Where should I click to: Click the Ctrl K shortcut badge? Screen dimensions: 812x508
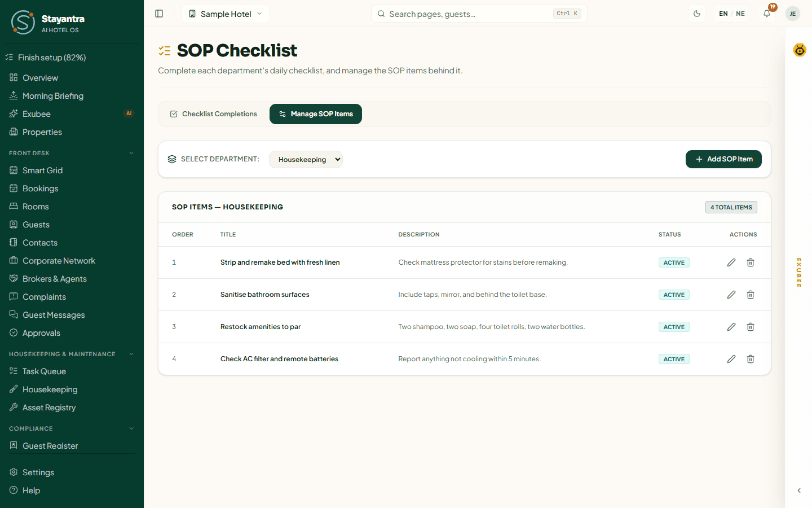click(567, 14)
